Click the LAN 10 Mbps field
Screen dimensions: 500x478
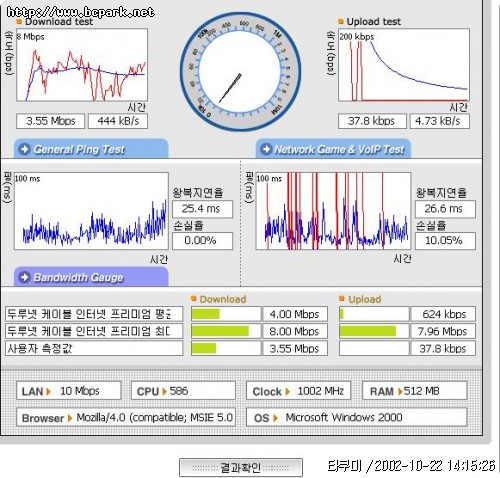click(x=69, y=391)
